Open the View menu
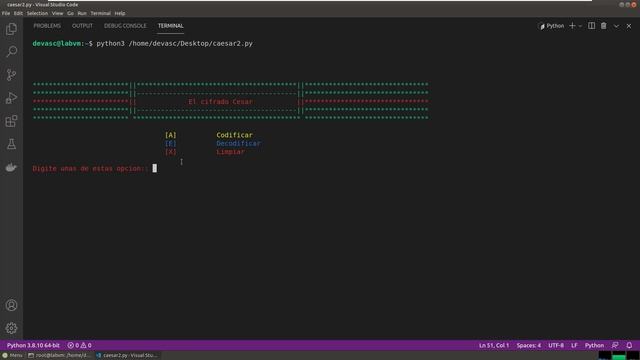This screenshot has height=360, width=640. click(58, 13)
